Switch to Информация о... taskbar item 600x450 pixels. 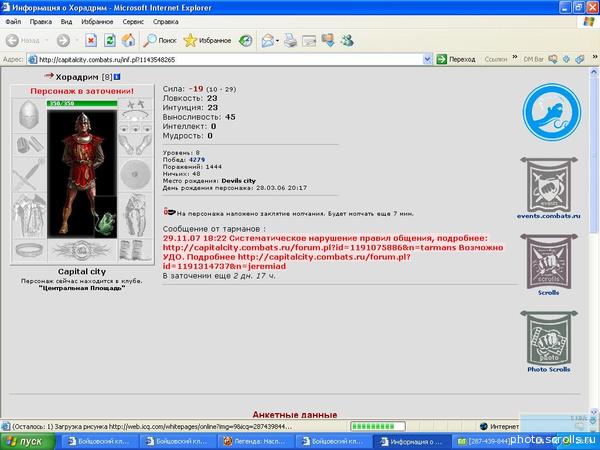click(x=410, y=442)
